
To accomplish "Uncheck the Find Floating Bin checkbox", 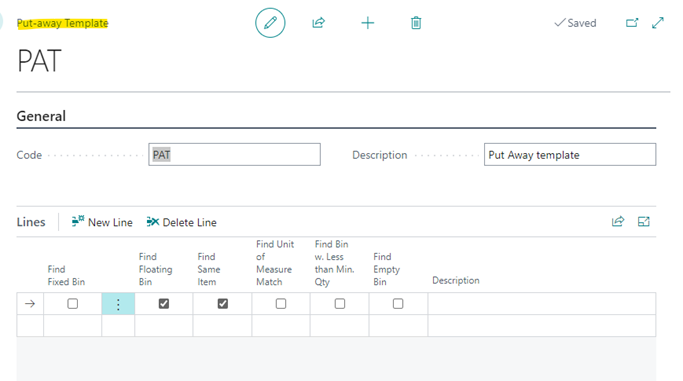I will 164,303.
